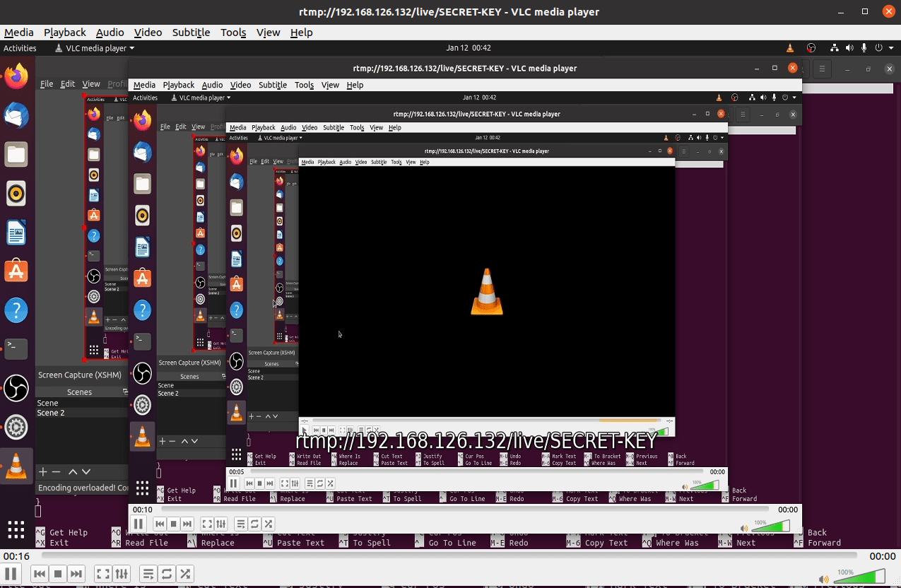The image size is (901, 588).
Task: Open Rhythmbox from the outermost streamed dock
Action: click(16, 193)
